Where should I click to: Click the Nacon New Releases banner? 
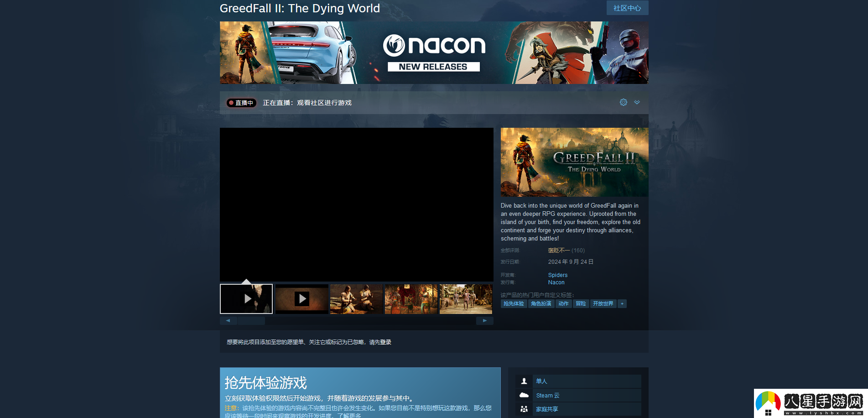434,52
